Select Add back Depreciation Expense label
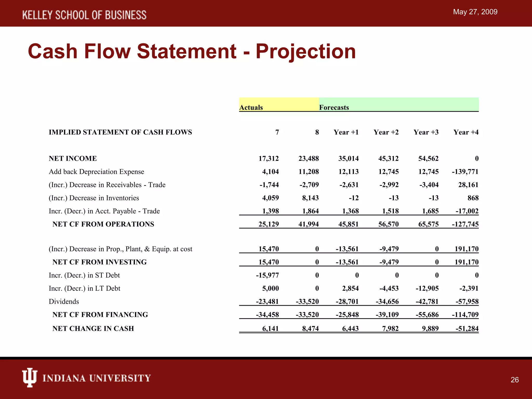This screenshot has height=399, width=532. [x=96, y=172]
